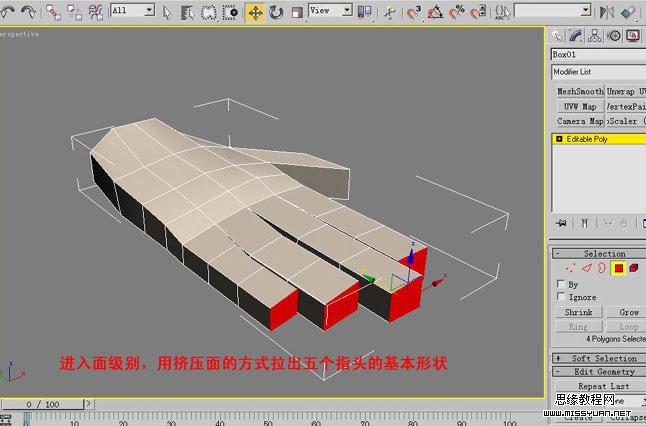Click the Undo arrow icon
The image size is (646, 426).
(7, 12)
